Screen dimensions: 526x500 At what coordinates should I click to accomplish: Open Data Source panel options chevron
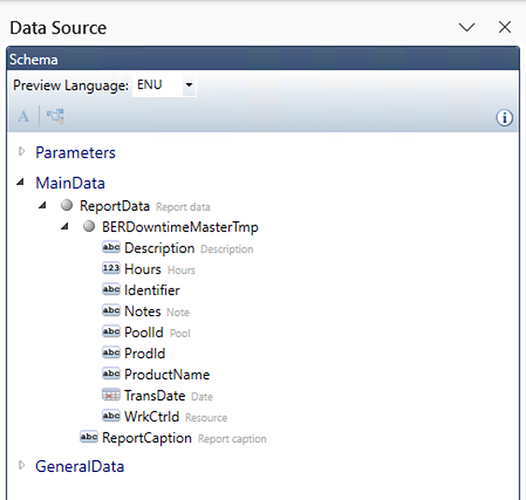467,28
